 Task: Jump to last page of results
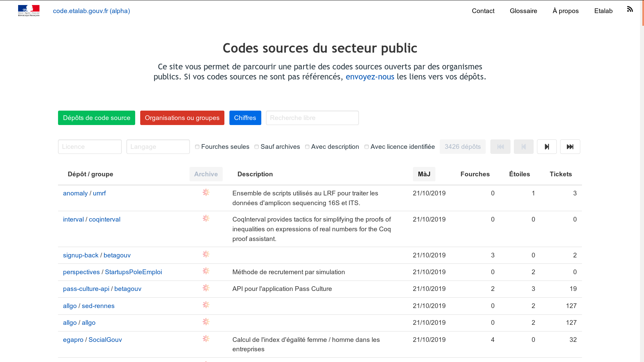(570, 147)
